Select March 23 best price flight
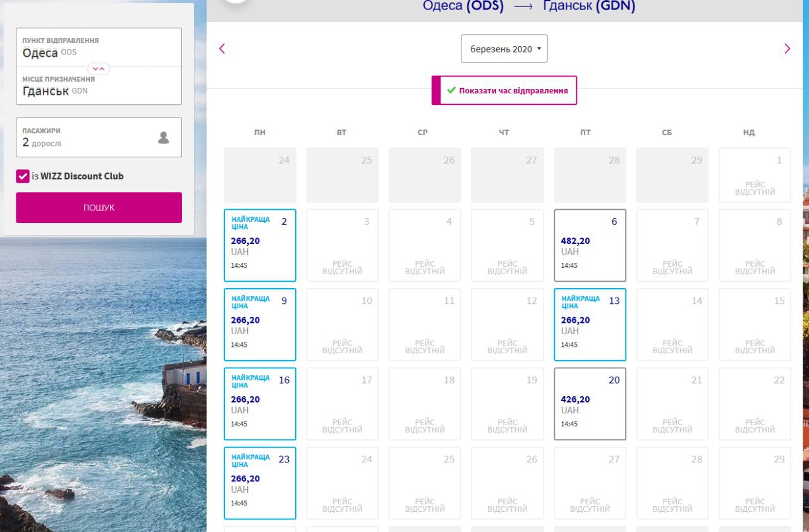Screen dimensions: 809x532 pyautogui.click(x=260, y=483)
